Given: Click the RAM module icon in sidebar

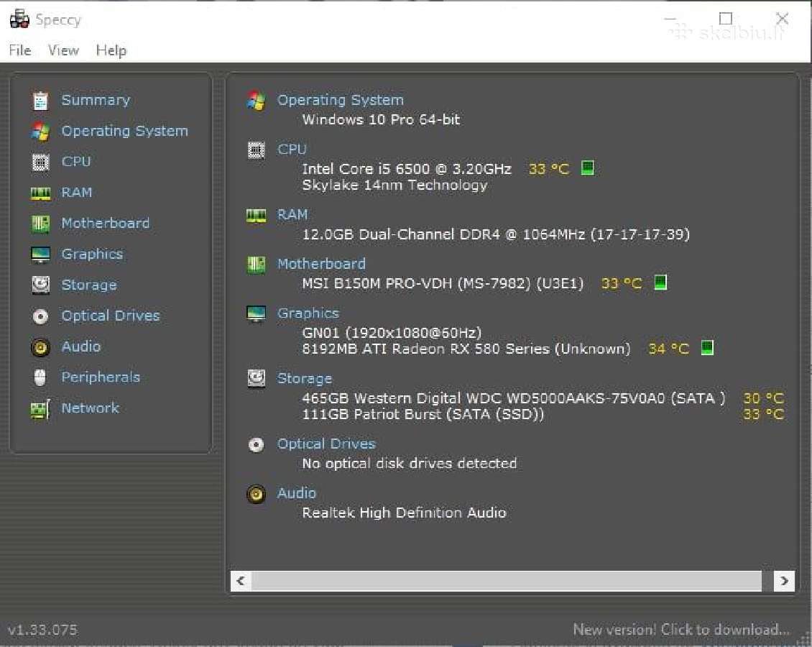Looking at the screenshot, I should [x=40, y=193].
